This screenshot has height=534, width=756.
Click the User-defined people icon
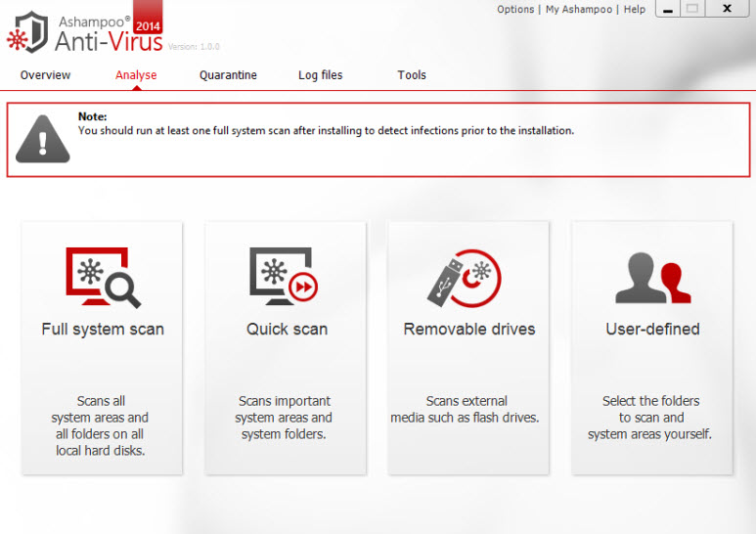click(653, 278)
